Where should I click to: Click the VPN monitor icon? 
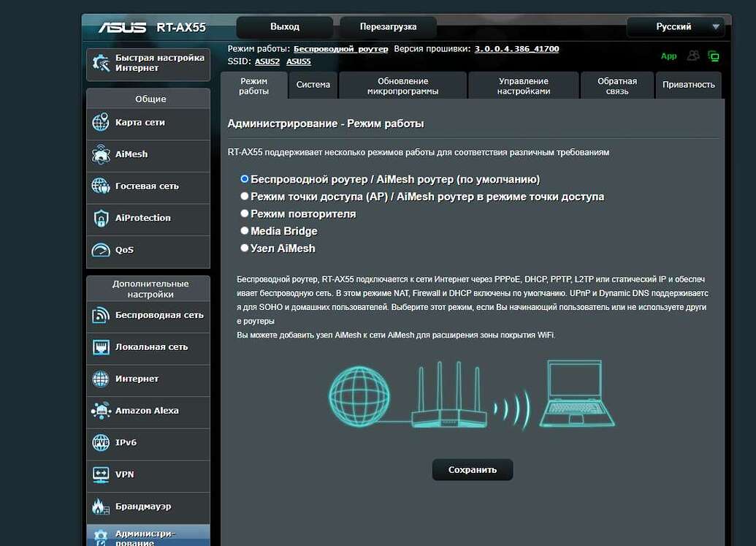[x=101, y=474]
